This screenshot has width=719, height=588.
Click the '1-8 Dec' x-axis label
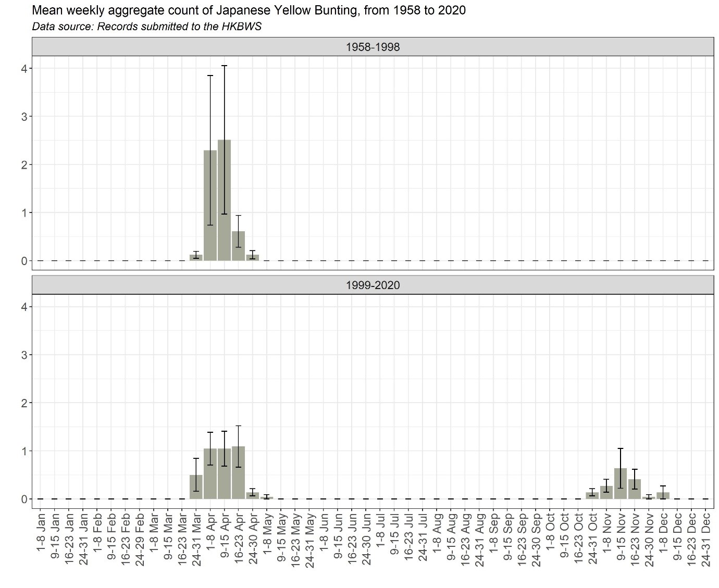[663, 532]
